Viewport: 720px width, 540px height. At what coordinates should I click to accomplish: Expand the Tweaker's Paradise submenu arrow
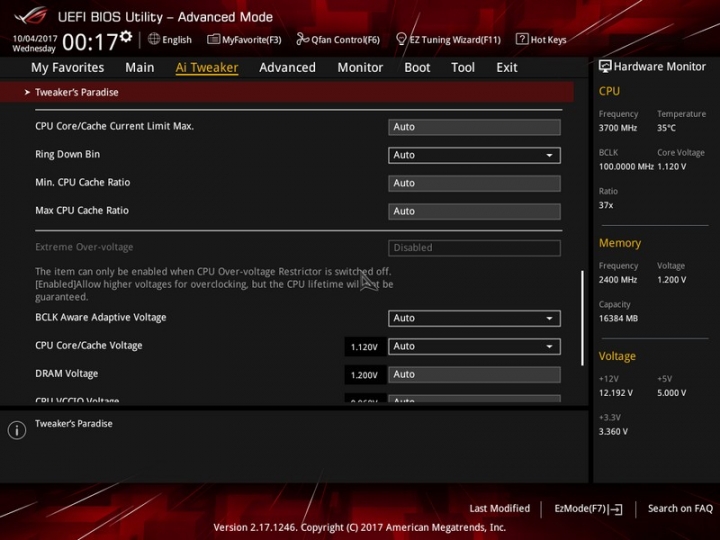[27, 92]
